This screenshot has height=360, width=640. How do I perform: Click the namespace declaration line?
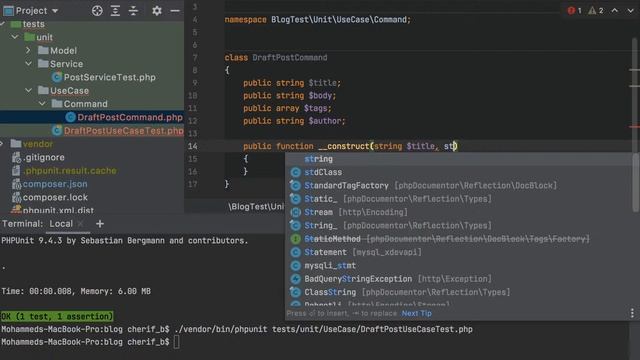coord(318,20)
